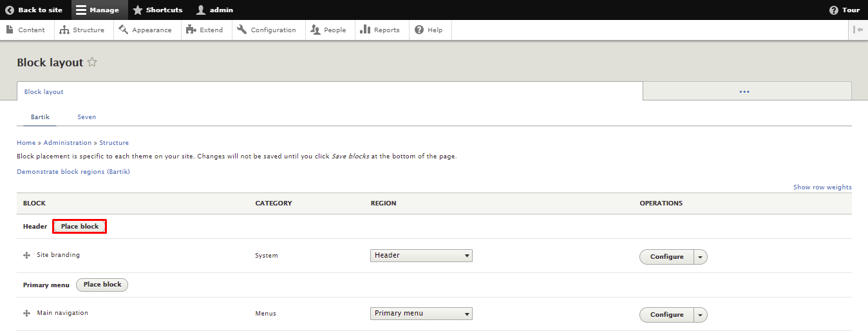Viewport: 868px width, 331px height.
Task: Open the Header region dropdown for Site branding
Action: tap(421, 256)
